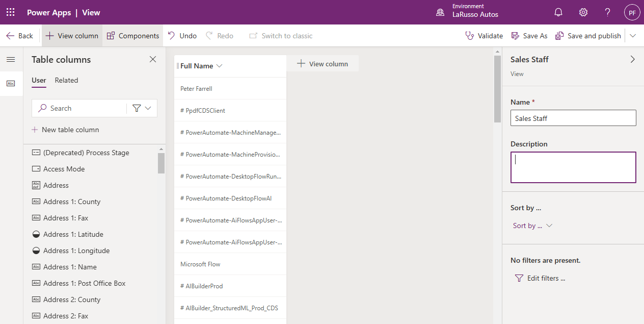Click the PF profile avatar
Image resolution: width=644 pixels, height=324 pixels.
coord(632,12)
